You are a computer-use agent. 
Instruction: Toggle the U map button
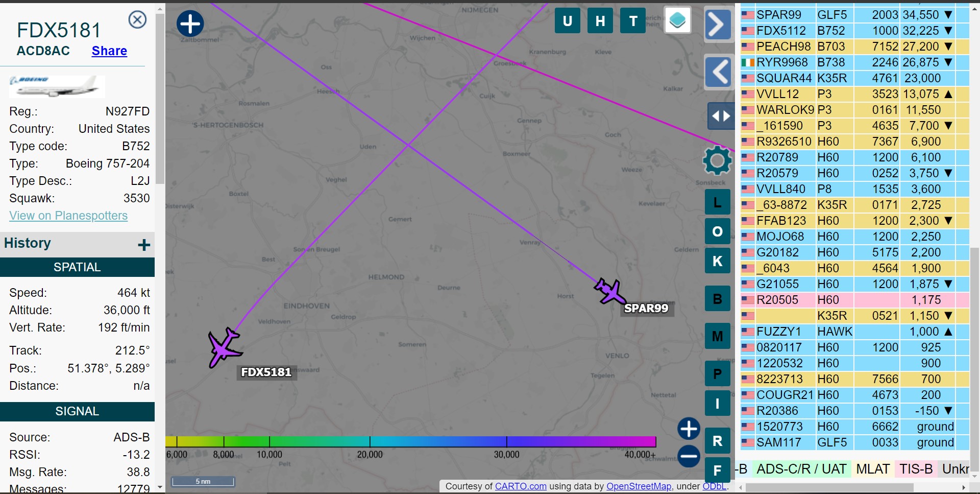point(567,20)
